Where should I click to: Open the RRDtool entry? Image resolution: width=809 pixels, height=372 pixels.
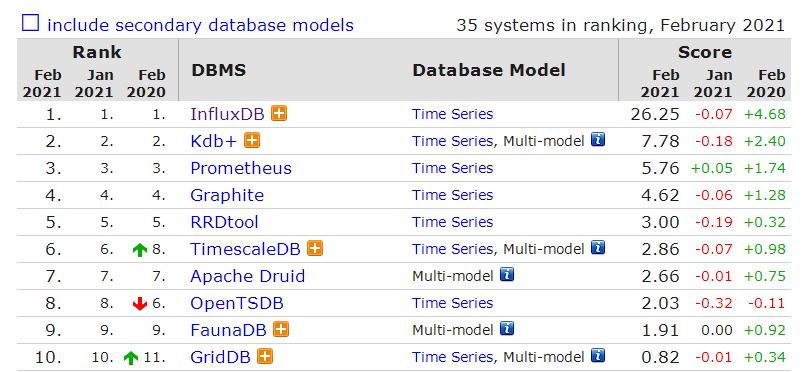click(x=224, y=222)
